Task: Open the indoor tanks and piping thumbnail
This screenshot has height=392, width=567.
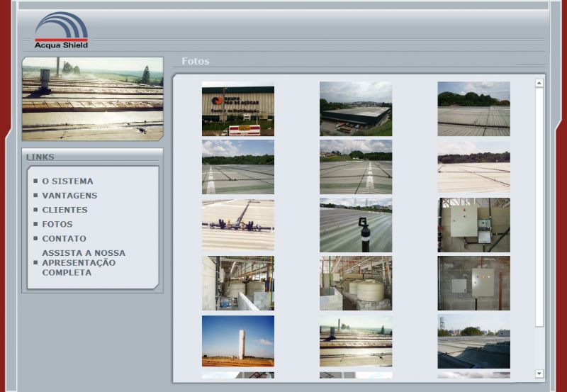Action: click(237, 283)
